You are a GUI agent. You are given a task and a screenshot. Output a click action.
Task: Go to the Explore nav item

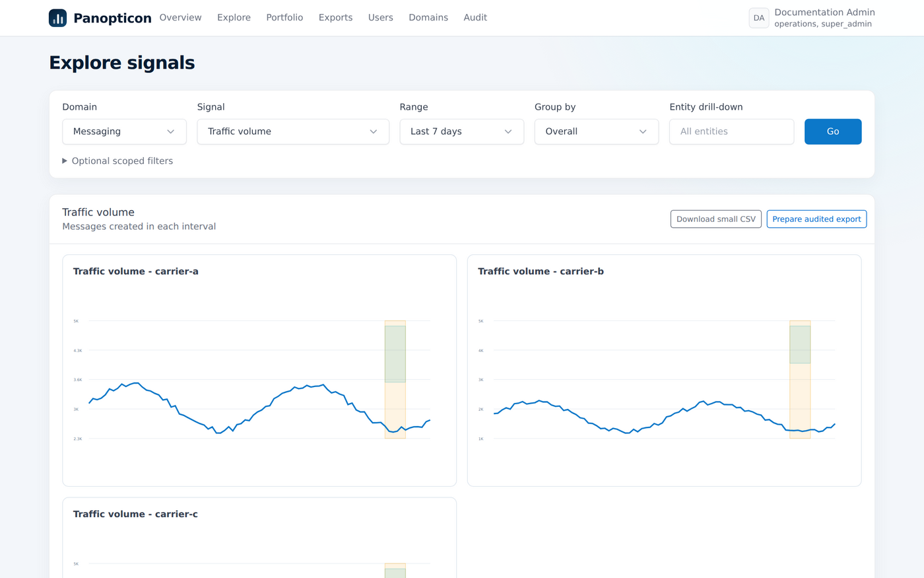click(x=234, y=18)
